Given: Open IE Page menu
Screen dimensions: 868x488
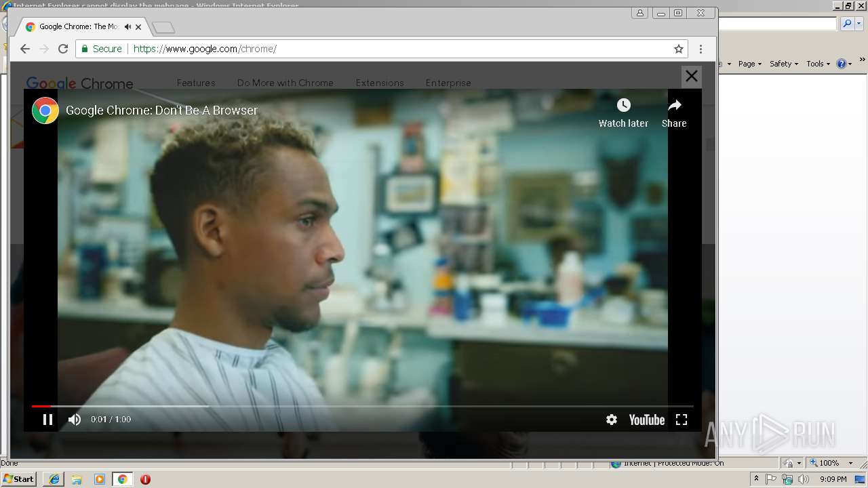Looking at the screenshot, I should (x=750, y=64).
